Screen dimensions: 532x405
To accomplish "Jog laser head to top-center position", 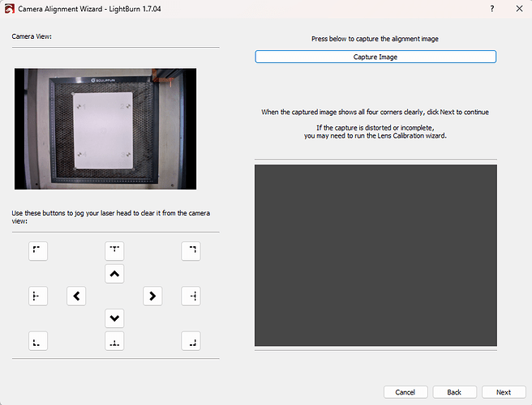I will 114,251.
